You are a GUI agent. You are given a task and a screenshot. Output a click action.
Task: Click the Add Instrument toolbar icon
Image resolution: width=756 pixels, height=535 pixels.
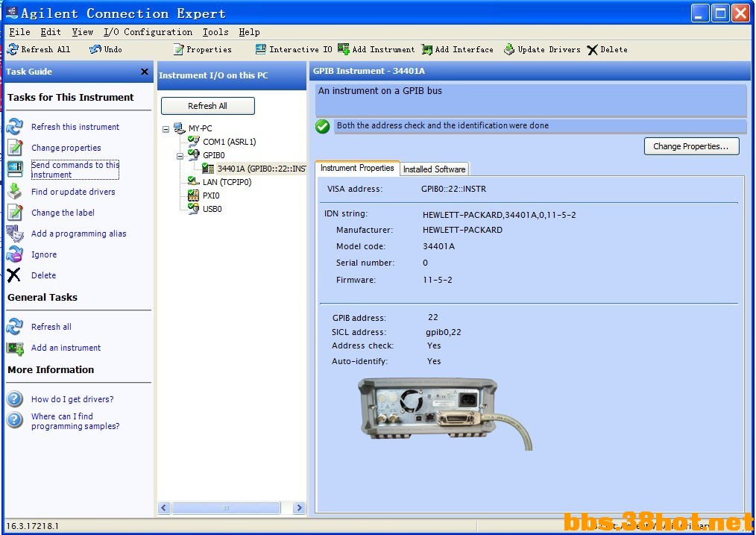(x=344, y=49)
